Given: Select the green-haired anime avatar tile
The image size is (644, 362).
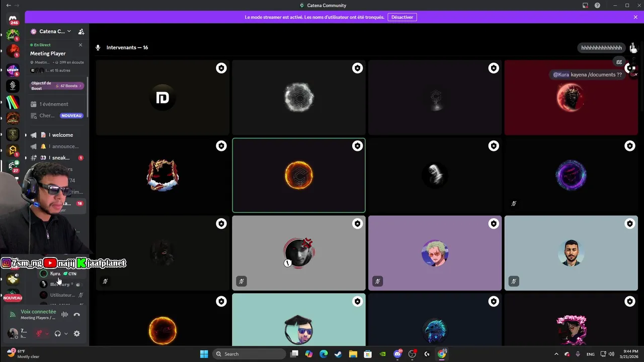Looking at the screenshot, I should click(435, 253).
